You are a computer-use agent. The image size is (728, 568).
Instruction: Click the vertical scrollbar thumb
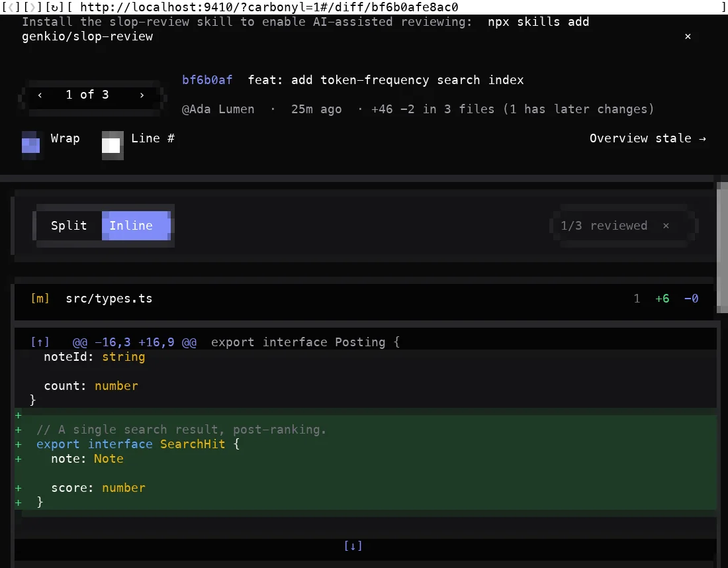pos(722,248)
